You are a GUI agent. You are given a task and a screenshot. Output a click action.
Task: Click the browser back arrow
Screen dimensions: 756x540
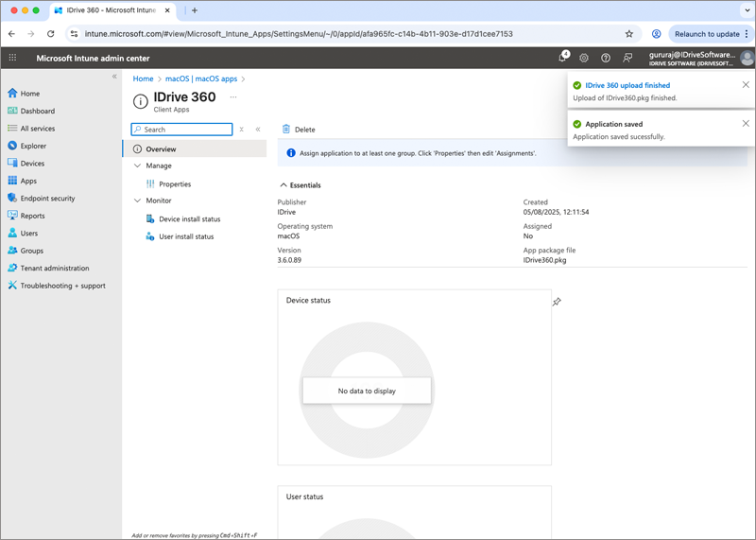pos(11,34)
